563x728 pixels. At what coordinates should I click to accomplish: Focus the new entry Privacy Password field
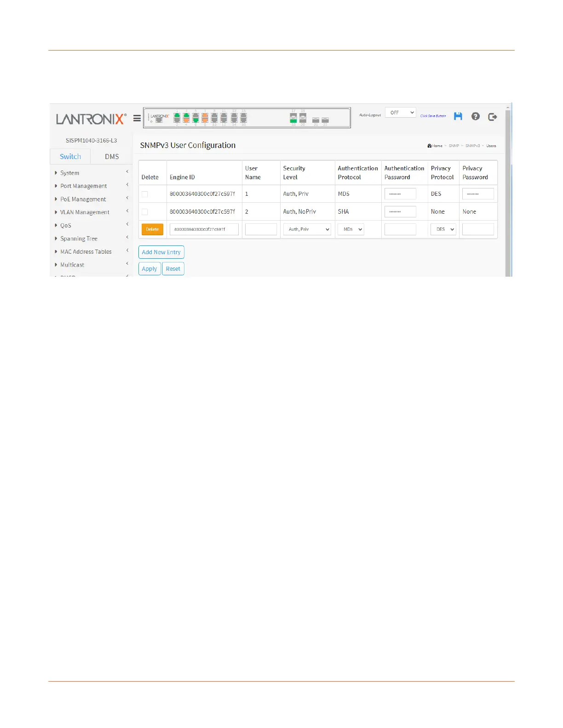[478, 229]
